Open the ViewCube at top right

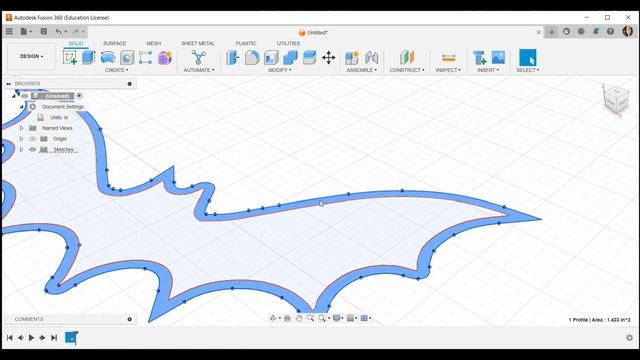pyautogui.click(x=616, y=99)
